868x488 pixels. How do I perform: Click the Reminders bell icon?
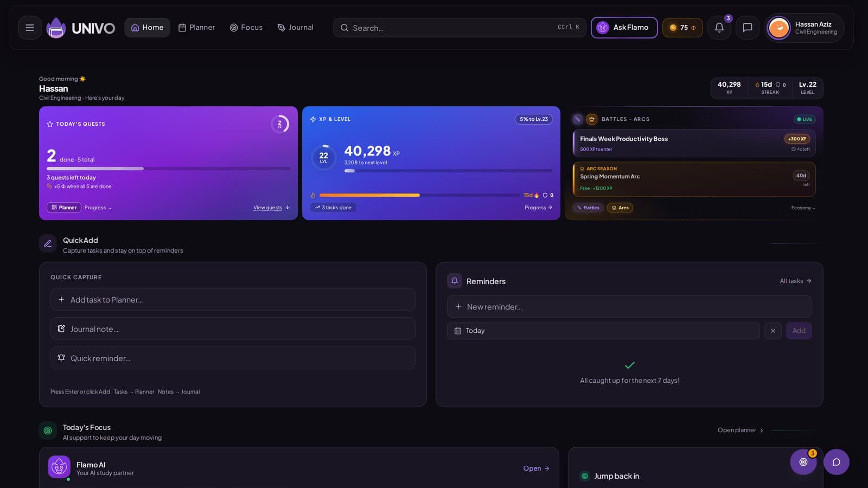(455, 281)
